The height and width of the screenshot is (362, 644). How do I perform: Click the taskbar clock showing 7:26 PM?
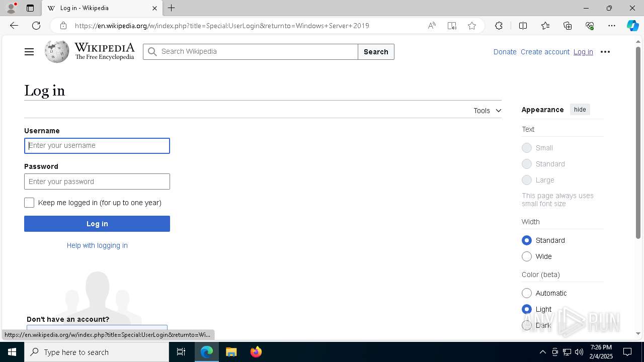pos(601,352)
